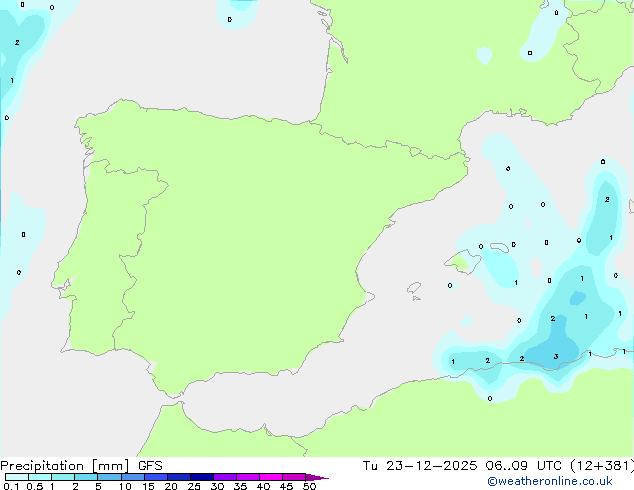634x490 pixels.
Task: Click the '5' legend scale label
Action: click(98, 486)
